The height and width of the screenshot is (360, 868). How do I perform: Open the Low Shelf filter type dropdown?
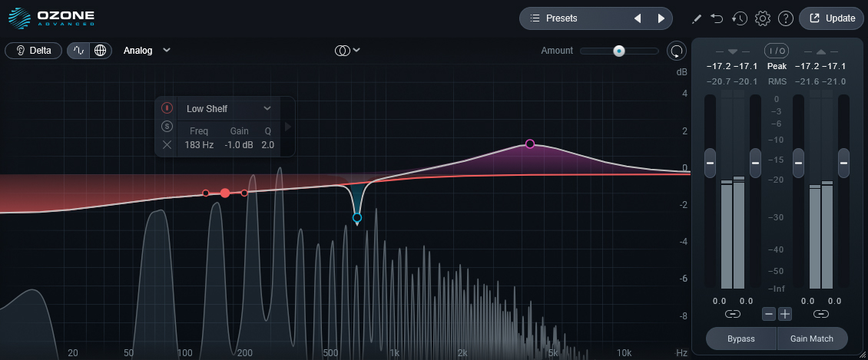pos(228,108)
